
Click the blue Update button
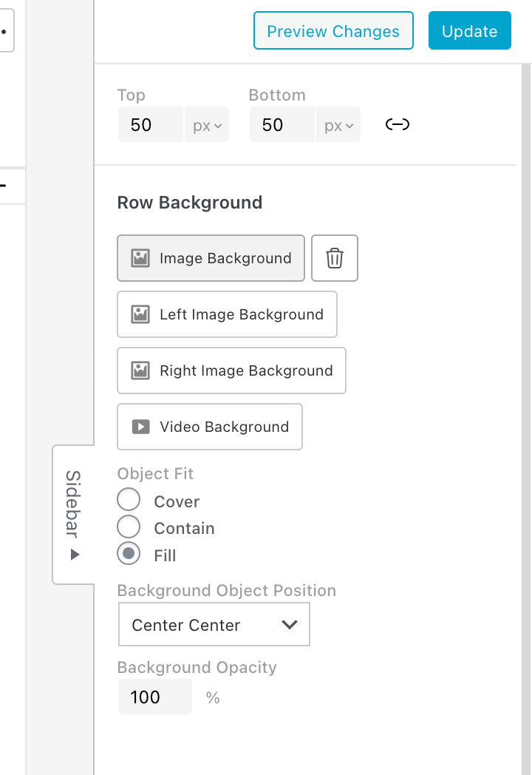[469, 31]
